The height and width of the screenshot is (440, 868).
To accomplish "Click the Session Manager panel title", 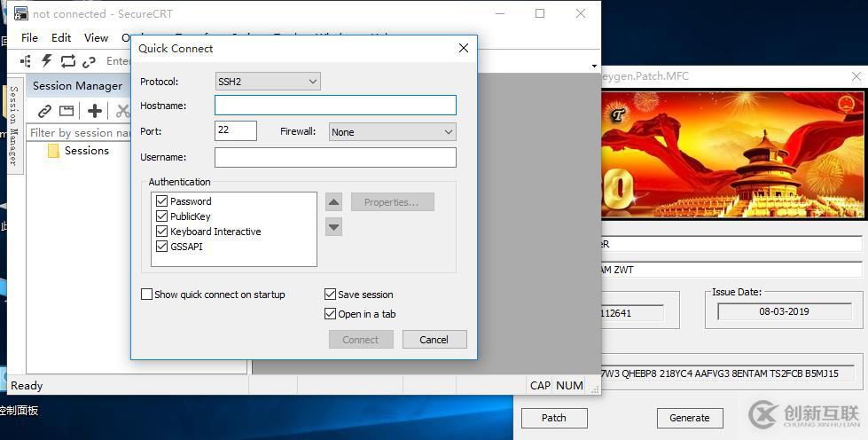I will (77, 86).
